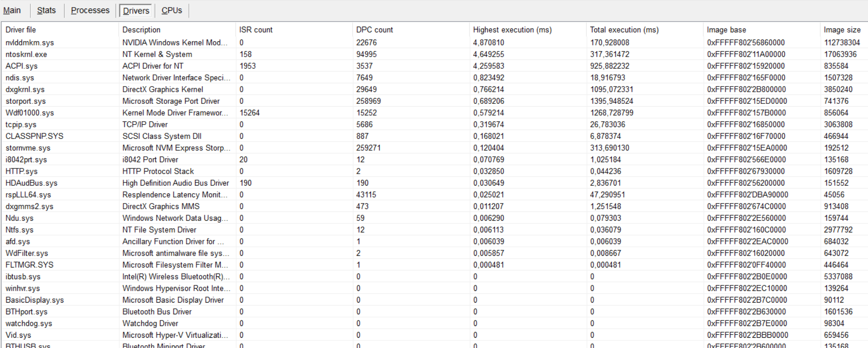Select the HDAudBus.sys audio driver row
Image resolution: width=868 pixels, height=348 pixels.
tap(31, 183)
